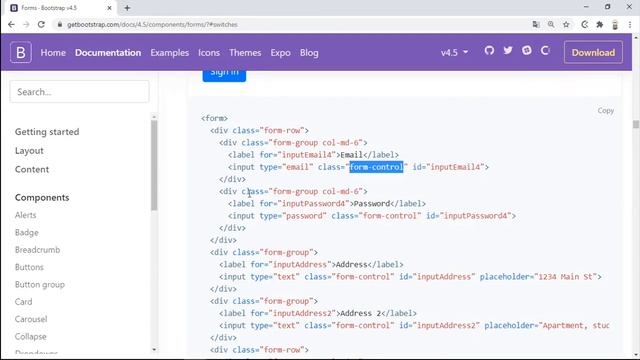The height and width of the screenshot is (360, 640).
Task: Click the opening <form> tag text
Action: pos(214,118)
